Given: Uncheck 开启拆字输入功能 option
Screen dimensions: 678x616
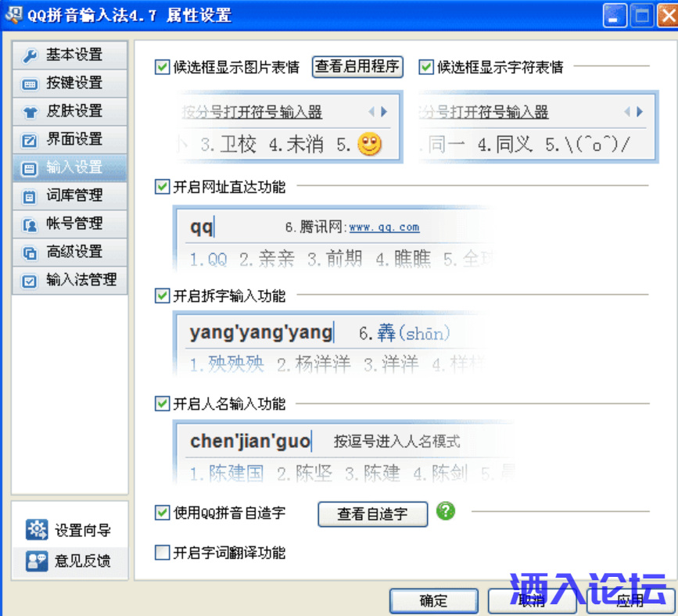Looking at the screenshot, I should click(162, 296).
